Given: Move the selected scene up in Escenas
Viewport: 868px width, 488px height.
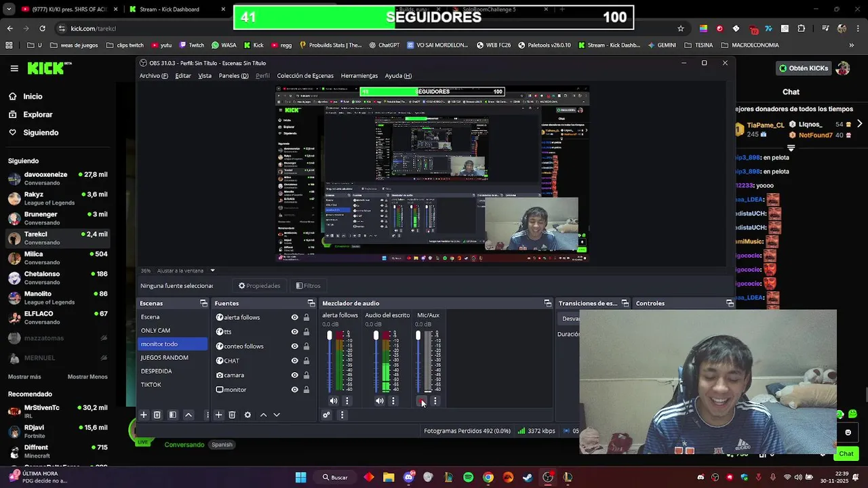Looking at the screenshot, I should point(189,415).
